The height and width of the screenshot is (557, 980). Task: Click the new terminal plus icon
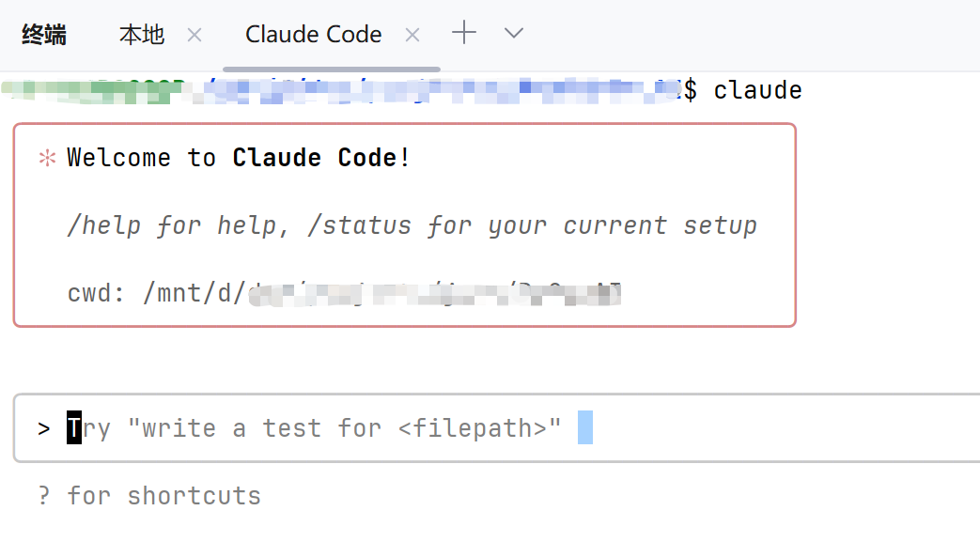[463, 33]
